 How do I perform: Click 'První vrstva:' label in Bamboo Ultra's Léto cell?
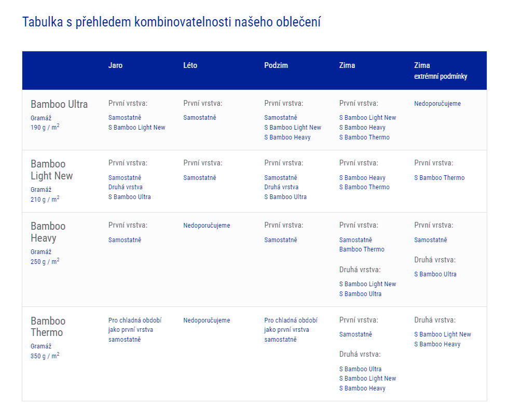pos(203,103)
